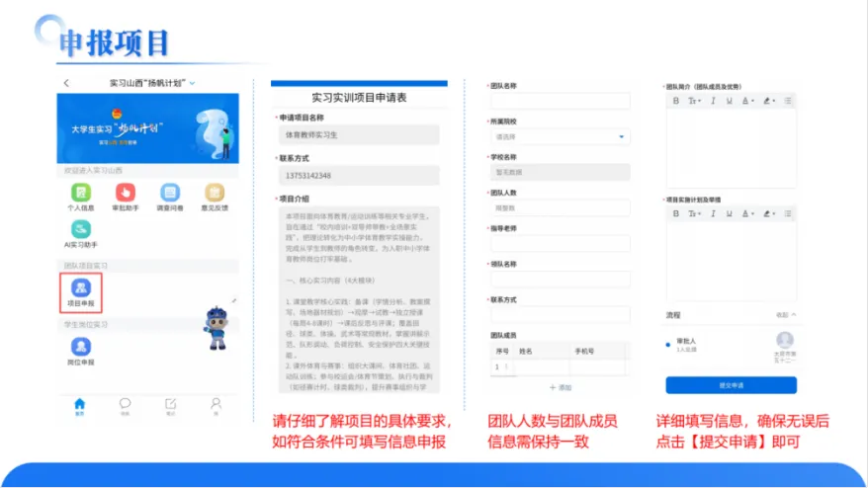Open the 个人信息 icon

(81, 198)
